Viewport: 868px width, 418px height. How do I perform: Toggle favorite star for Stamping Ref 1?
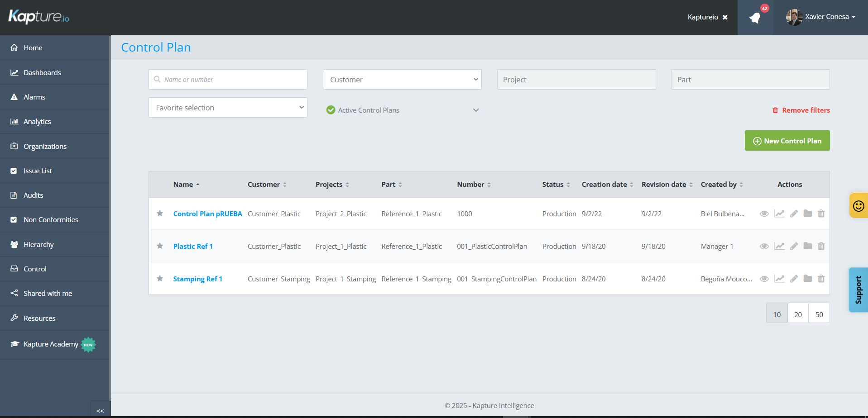[x=160, y=278]
